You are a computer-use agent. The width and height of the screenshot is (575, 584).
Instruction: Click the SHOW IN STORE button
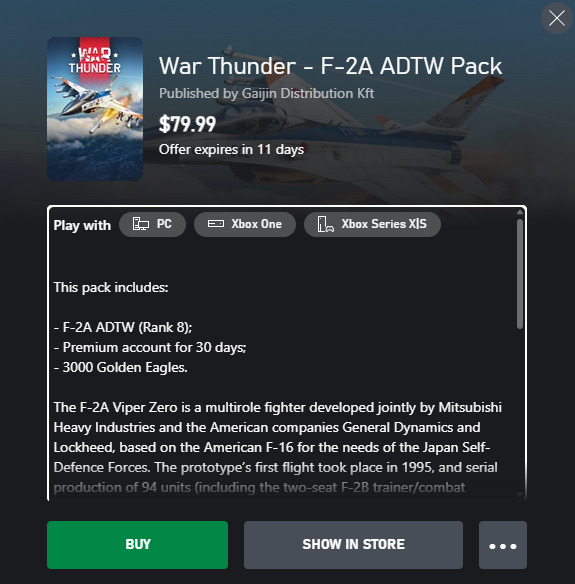pyautogui.click(x=353, y=545)
